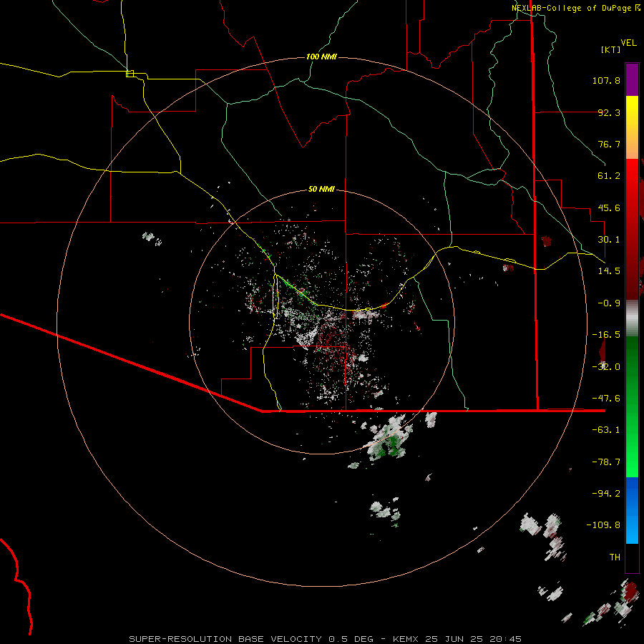644x644 pixels.
Task: Pick the blue band of velocity scale
Action: tap(632, 510)
